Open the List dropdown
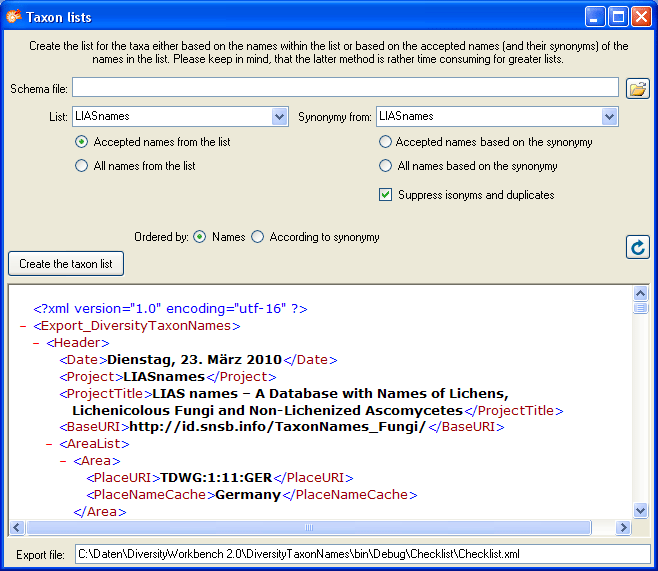658x571 pixels. [280, 117]
